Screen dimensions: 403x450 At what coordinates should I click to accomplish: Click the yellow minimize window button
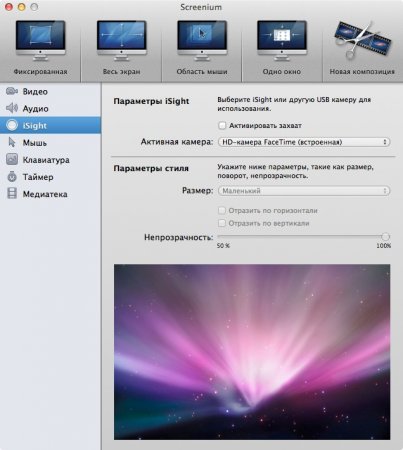tap(22, 7)
